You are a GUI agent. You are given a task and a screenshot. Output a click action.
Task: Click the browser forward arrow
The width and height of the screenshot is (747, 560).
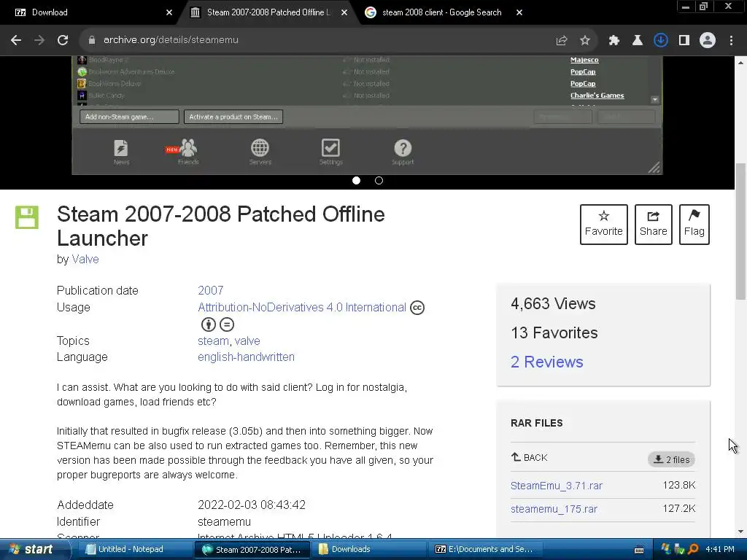point(39,40)
